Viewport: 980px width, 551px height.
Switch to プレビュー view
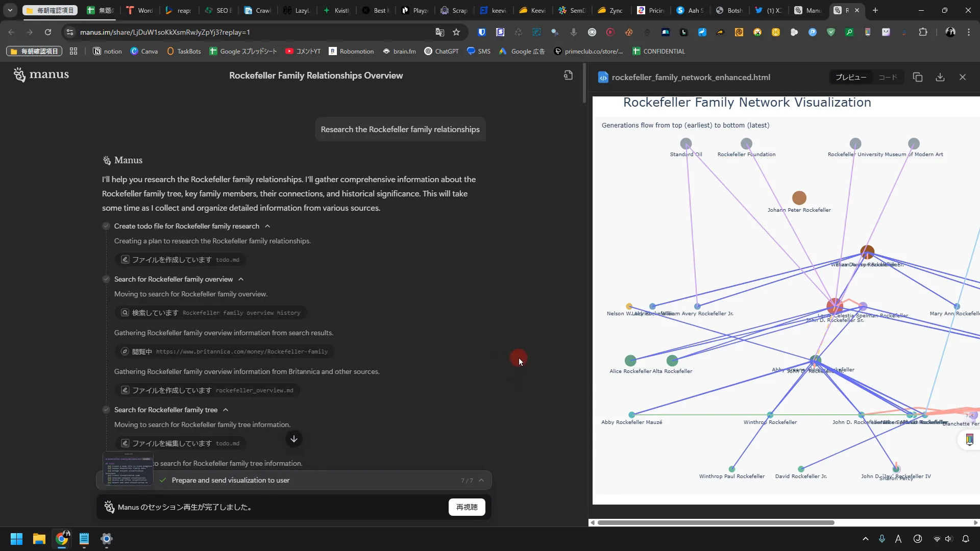(850, 77)
